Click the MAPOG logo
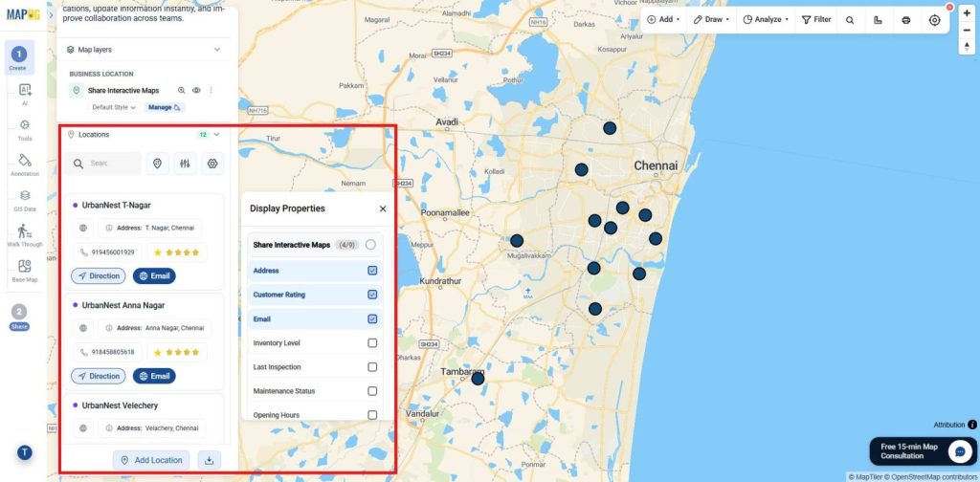Viewport: 980px width, 482px height. click(x=23, y=13)
